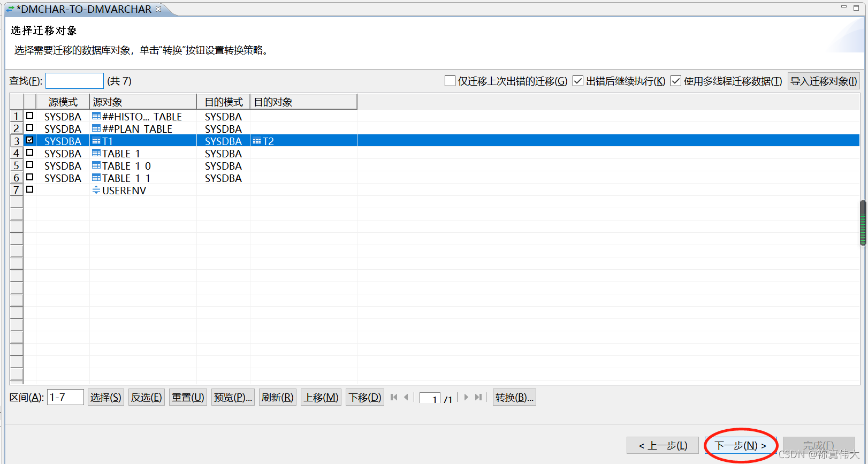Click 上移(M) button
This screenshot has width=868, height=464.
tap(321, 397)
